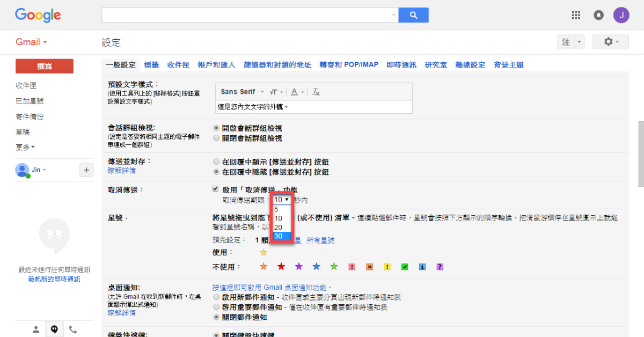Viewport: 644px width, 337px height.
Task: Open the notifications bell
Action: 598,15
